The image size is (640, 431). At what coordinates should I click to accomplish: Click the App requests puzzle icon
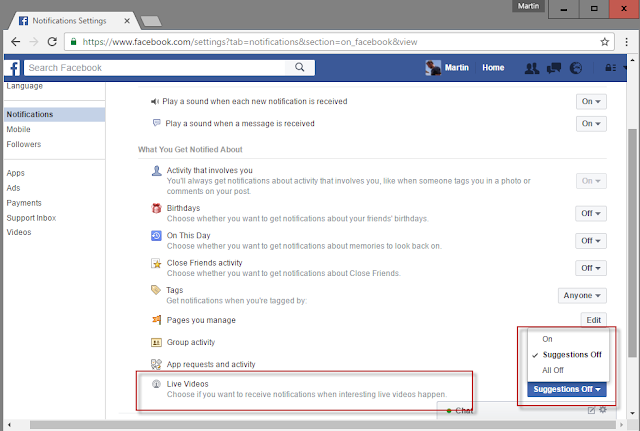(156, 364)
